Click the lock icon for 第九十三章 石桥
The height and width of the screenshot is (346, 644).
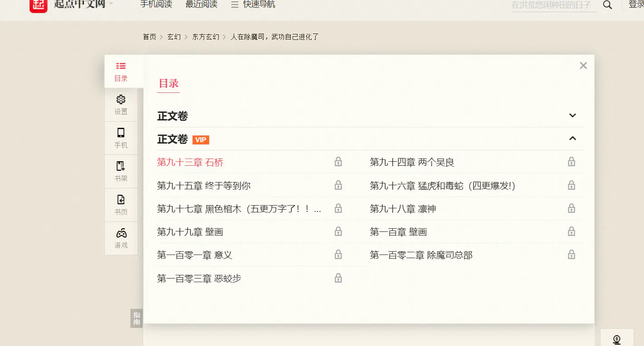(x=338, y=162)
